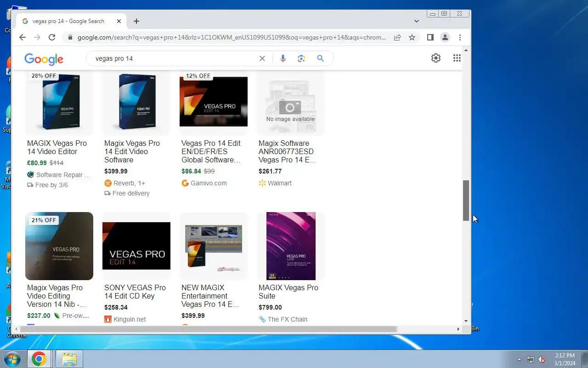
Task: Open the Magix Vegas Pro 14 Edit Video Software image
Action: (136, 102)
